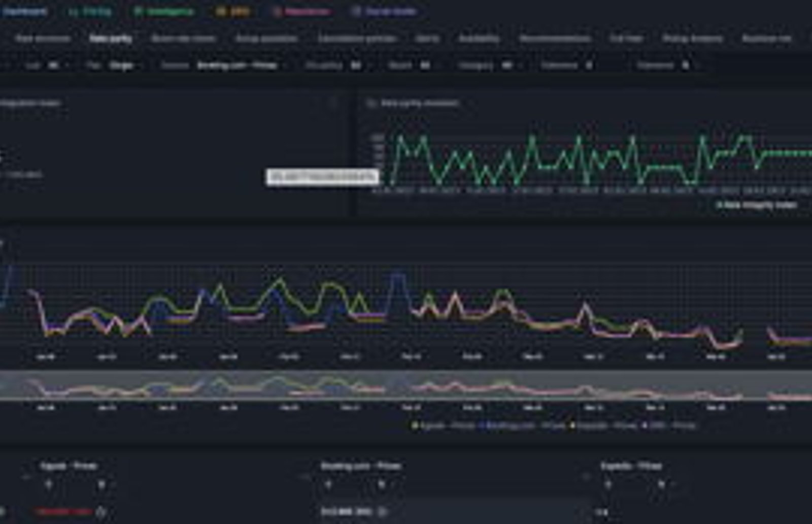Viewport: 812px width, 524px height.
Task: Toggle the Data Integrity Index legend entry
Action: coord(756,205)
